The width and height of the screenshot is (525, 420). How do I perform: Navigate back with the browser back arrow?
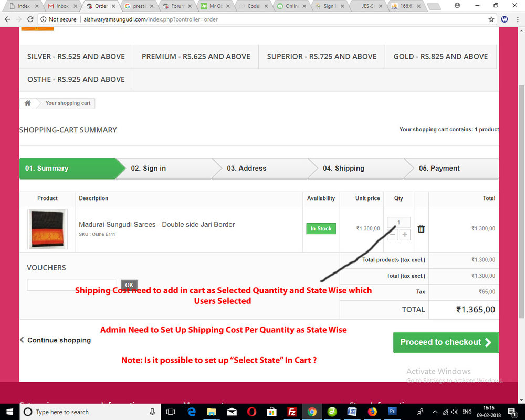[x=8, y=19]
